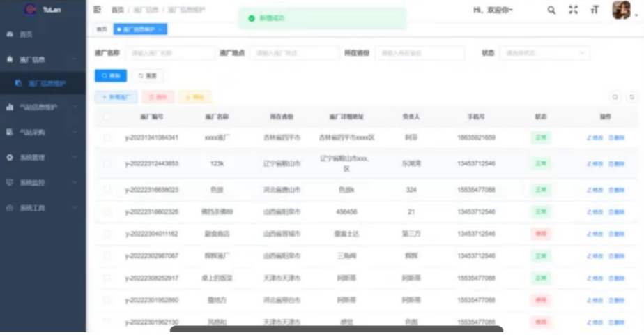Screen dimensions: 644x335
Task: Open the header search magnifier icon
Action: coord(551,10)
